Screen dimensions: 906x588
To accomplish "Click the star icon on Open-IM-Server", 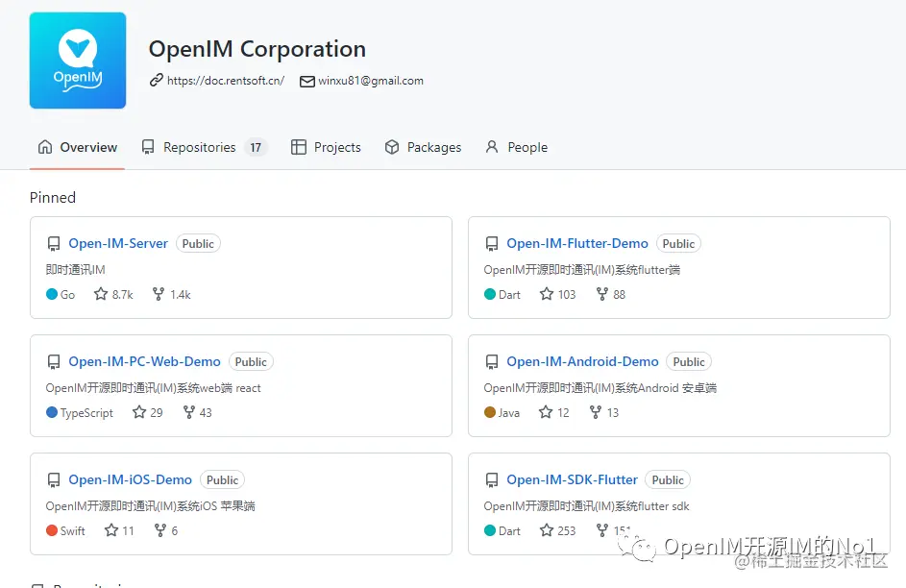I will click(x=101, y=294).
